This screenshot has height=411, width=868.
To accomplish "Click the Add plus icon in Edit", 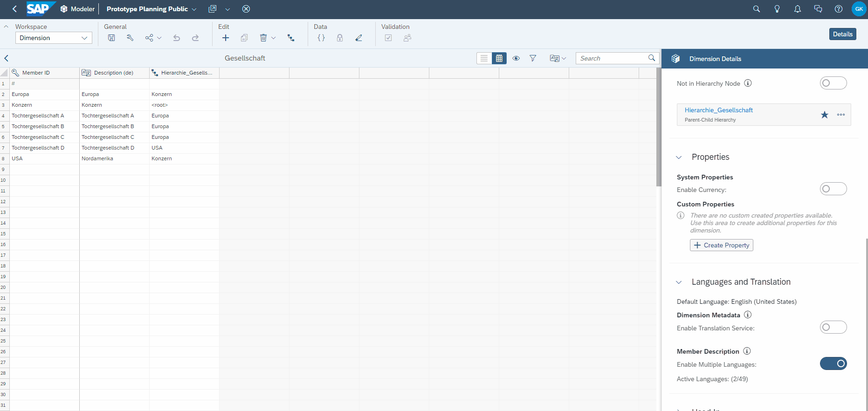I will click(x=226, y=38).
